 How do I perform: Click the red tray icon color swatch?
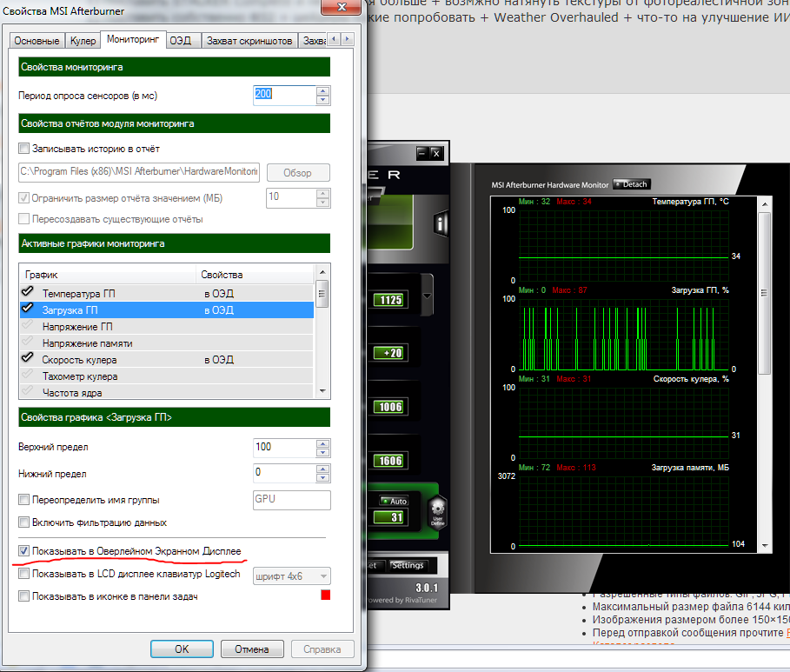[x=325, y=595]
